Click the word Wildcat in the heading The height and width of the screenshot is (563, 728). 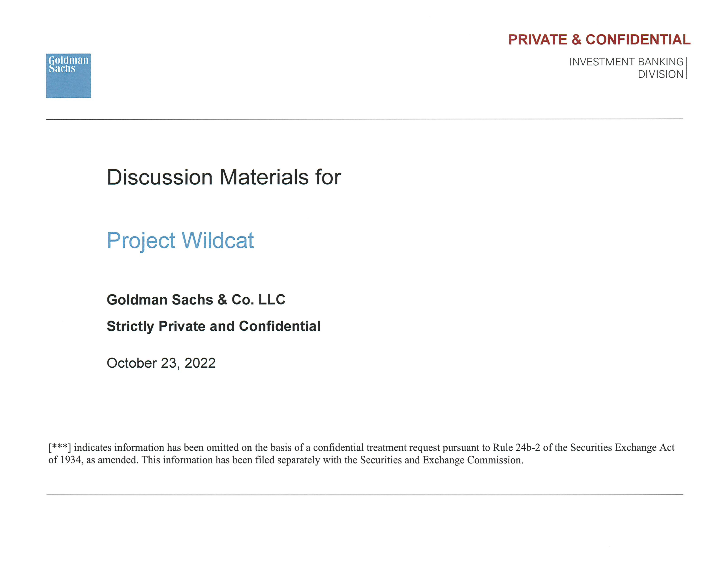(218, 240)
